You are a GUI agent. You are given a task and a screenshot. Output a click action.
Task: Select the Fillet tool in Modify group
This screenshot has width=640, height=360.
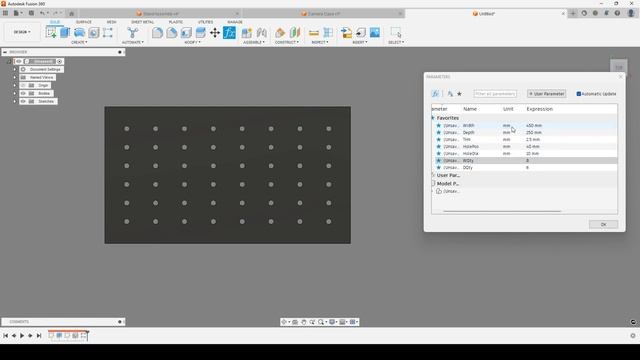158,33
